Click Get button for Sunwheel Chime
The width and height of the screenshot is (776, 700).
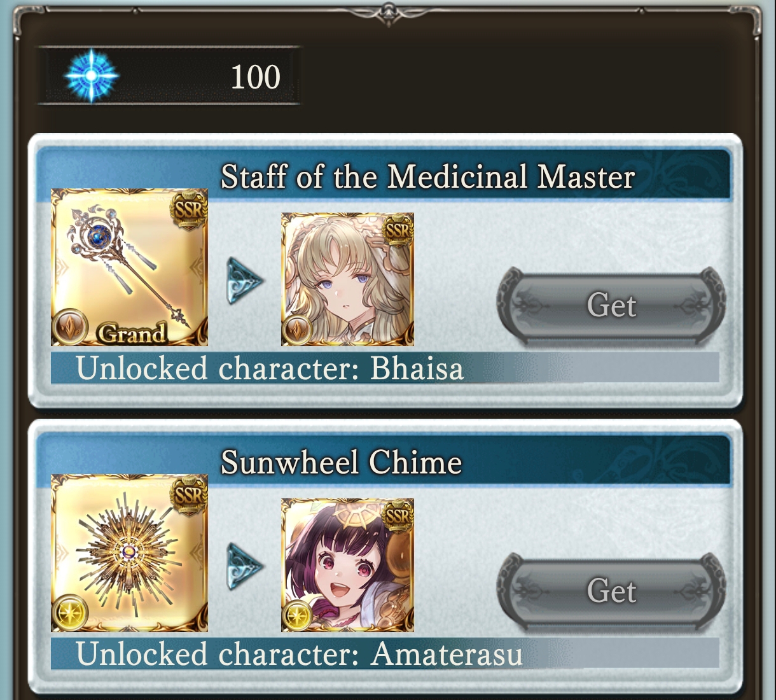click(611, 591)
